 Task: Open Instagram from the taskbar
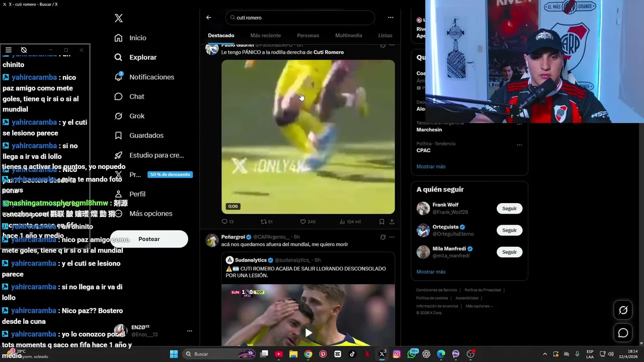pos(397,354)
